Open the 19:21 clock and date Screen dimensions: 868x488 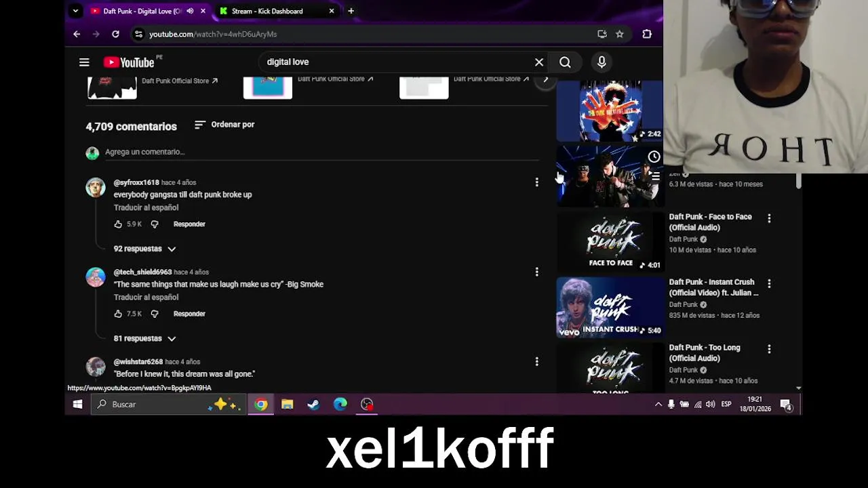point(755,405)
